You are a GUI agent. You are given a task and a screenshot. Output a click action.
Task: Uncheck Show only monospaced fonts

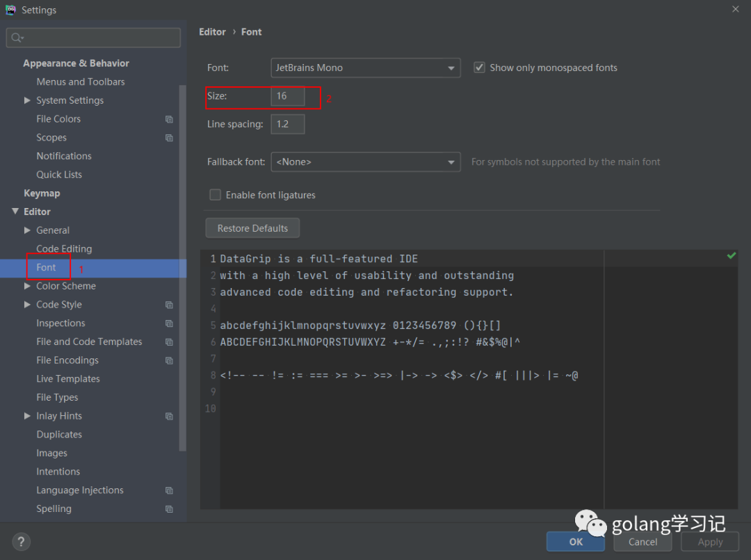tap(479, 67)
